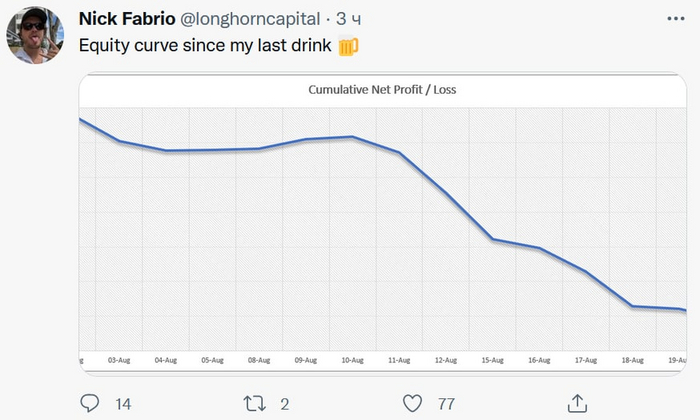Retweet this post using the retweet icon
The image size is (700, 420).
254,403
